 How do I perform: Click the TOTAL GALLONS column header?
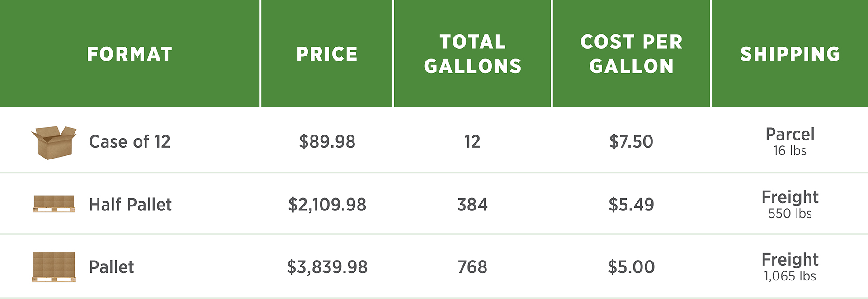click(x=472, y=54)
